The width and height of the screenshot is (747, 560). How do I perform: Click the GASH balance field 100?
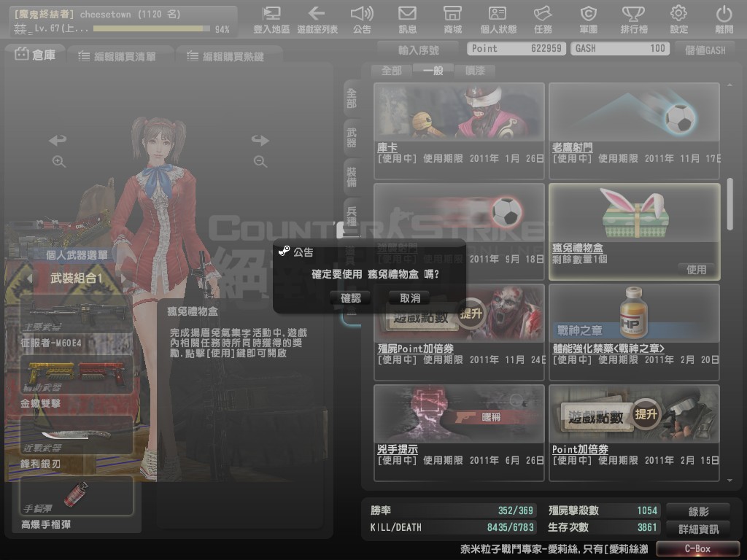pyautogui.click(x=620, y=49)
